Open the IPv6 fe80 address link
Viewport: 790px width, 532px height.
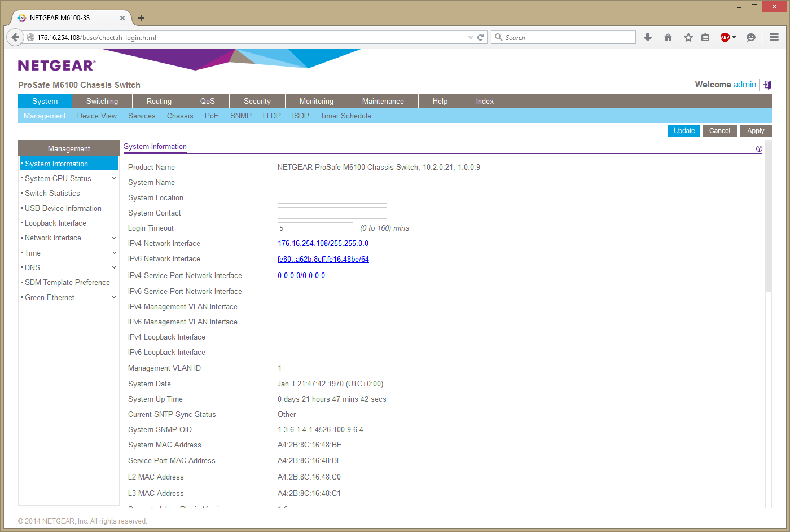[323, 259]
